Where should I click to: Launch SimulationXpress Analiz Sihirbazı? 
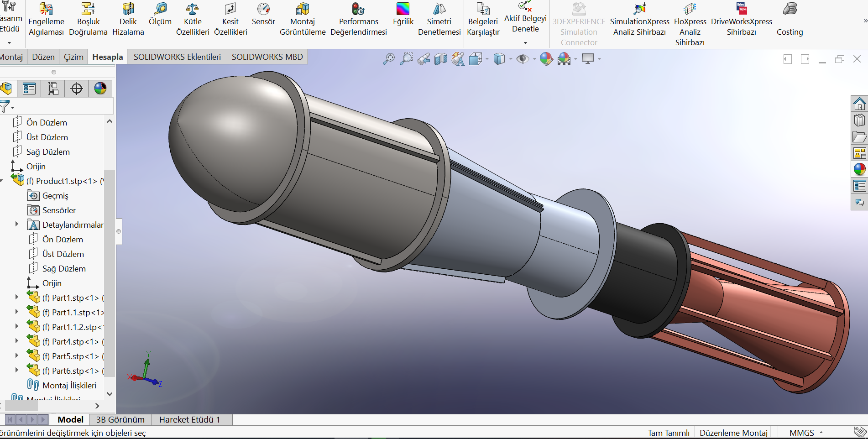[x=640, y=20]
